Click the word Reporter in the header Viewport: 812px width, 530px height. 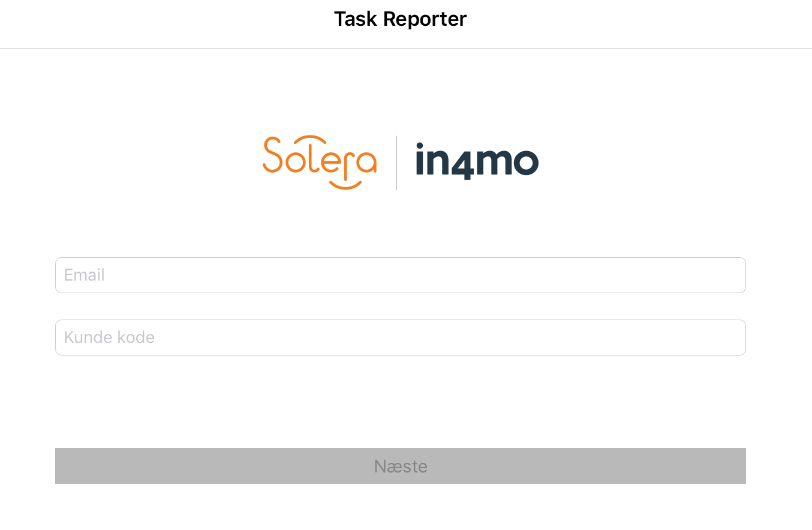click(x=425, y=19)
